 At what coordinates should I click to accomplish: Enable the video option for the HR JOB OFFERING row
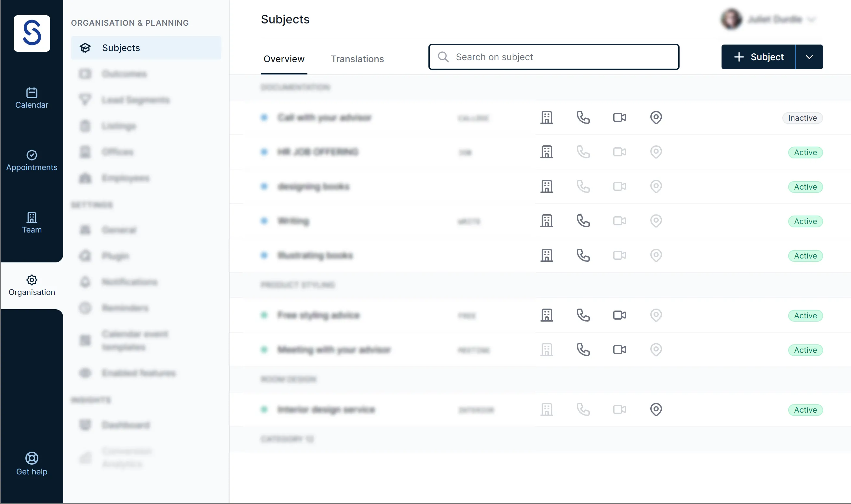coord(619,152)
